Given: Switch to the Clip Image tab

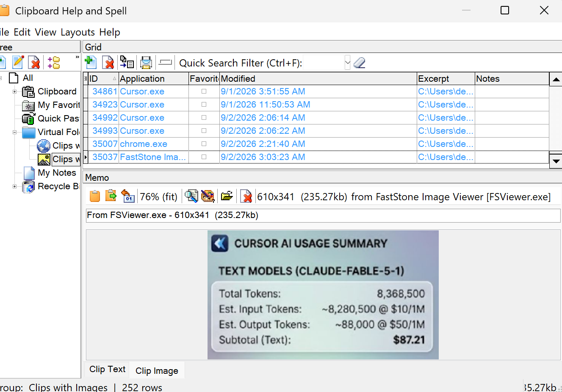Looking at the screenshot, I should click(x=157, y=370).
